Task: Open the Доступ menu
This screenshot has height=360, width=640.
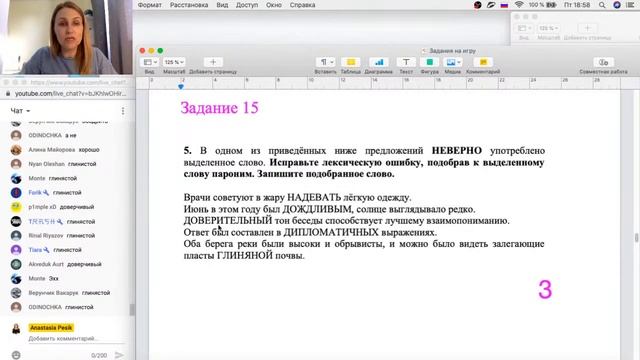Action: (x=247, y=5)
